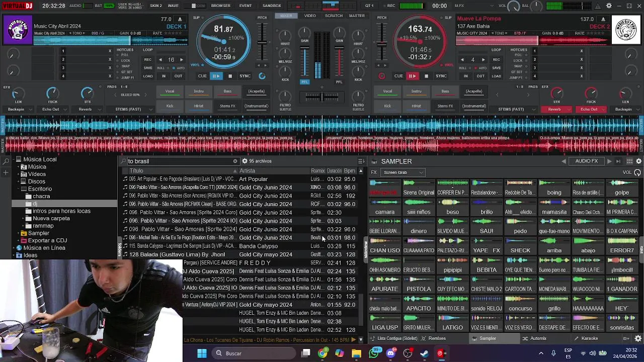Stop playback on Deck 2

(x=426, y=76)
